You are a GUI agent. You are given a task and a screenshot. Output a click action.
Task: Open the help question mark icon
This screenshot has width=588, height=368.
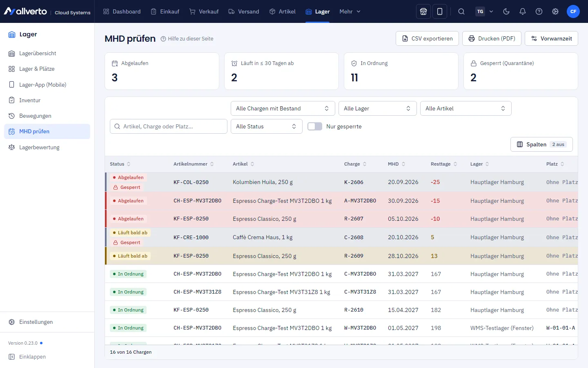[539, 11]
